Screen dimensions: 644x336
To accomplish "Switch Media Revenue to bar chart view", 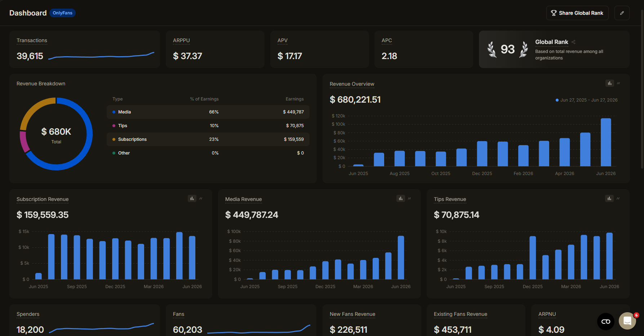I will [400, 198].
